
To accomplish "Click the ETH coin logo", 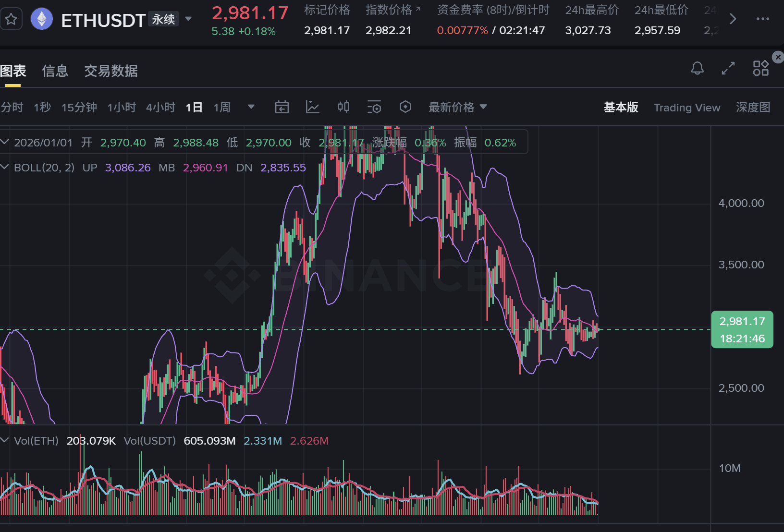I will coord(41,19).
